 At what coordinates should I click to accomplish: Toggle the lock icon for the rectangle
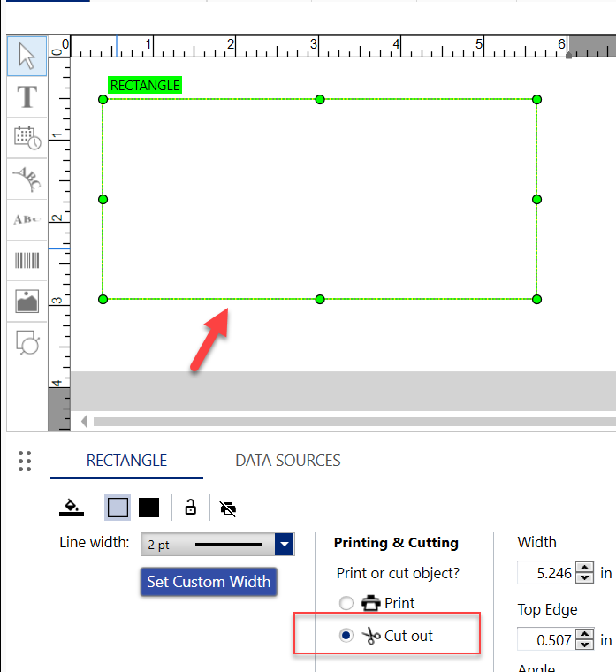(190, 508)
